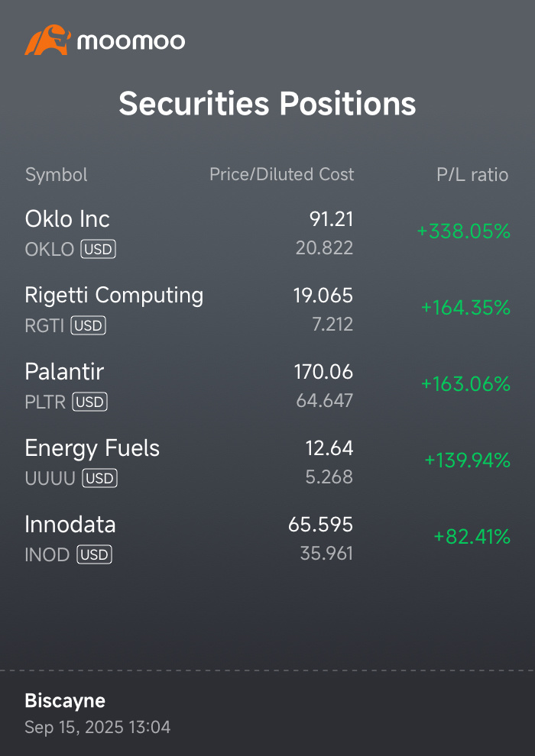This screenshot has height=756, width=535.
Task: Open the Palantir position
Action: coord(267,386)
